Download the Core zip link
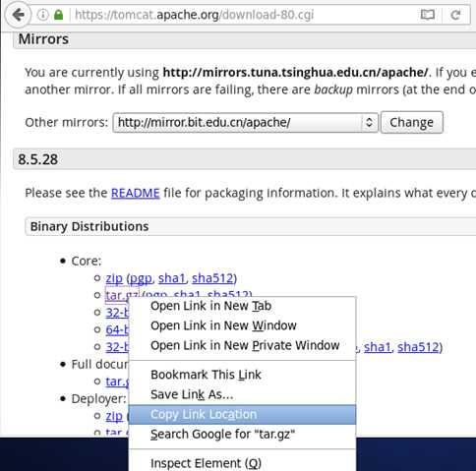The width and height of the screenshot is (476, 471). point(114,278)
